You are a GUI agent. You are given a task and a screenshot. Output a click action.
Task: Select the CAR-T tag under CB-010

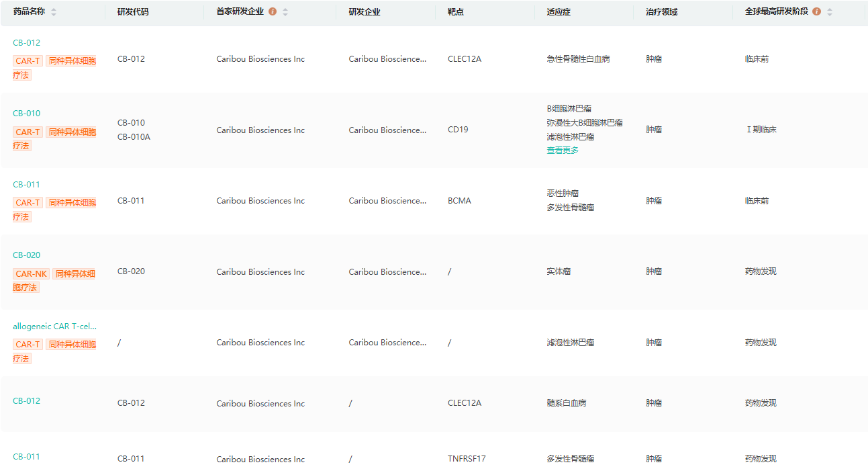tap(28, 132)
